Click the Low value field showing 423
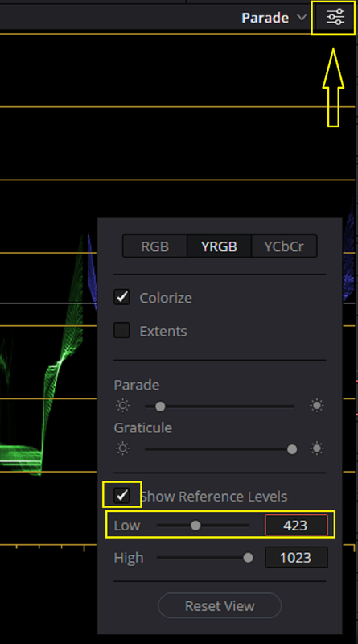The width and height of the screenshot is (358, 644). [x=296, y=526]
